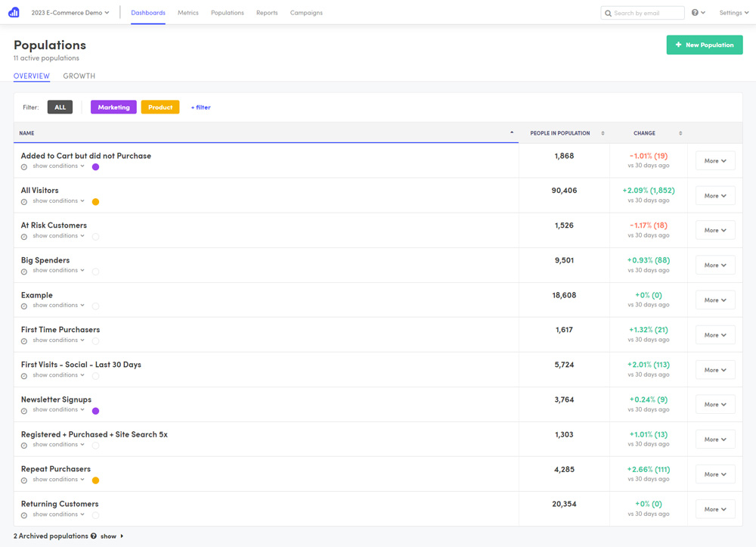Expand show conditions for First Time Purchasers

[x=54, y=340]
